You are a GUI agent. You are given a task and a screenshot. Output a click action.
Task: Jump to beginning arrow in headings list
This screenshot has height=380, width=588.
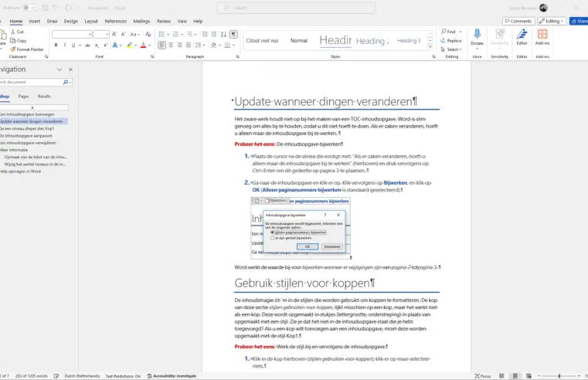coord(32,107)
